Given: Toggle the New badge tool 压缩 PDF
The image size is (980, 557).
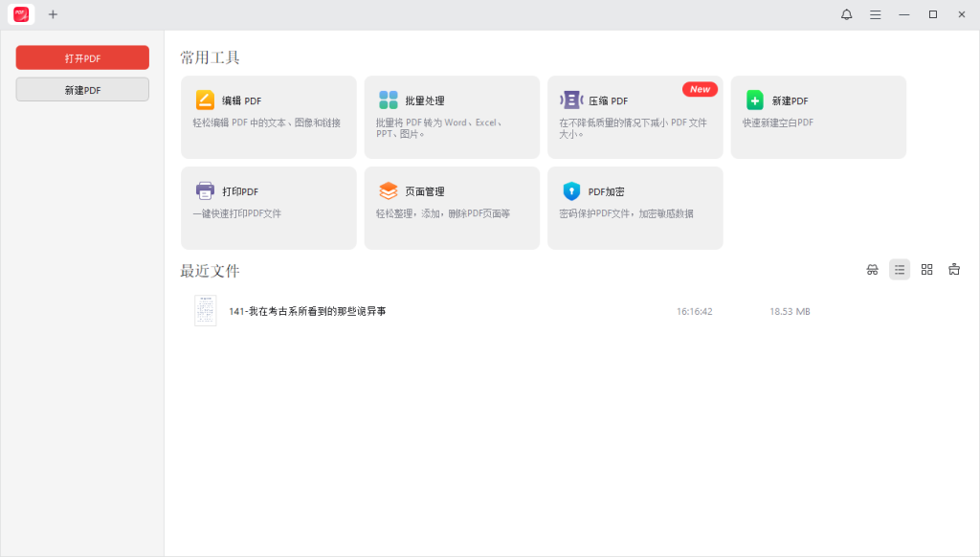Looking at the screenshot, I should coord(700,89).
